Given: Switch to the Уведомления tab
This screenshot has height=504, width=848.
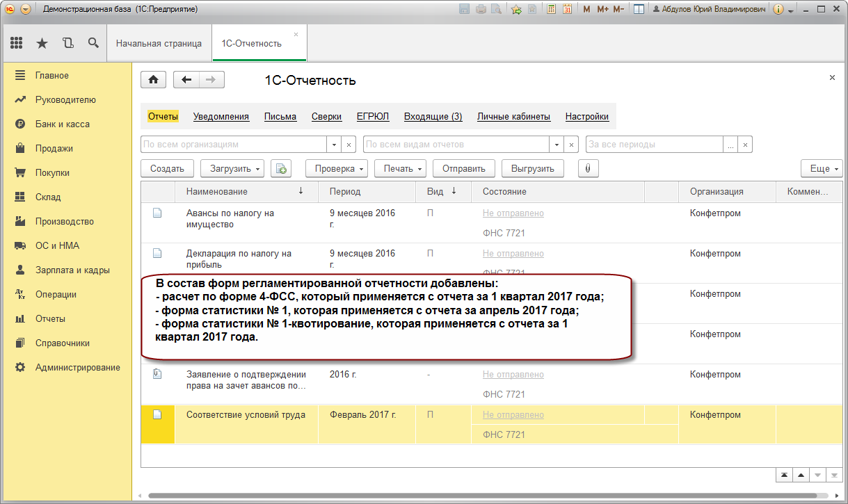Looking at the screenshot, I should pos(221,117).
